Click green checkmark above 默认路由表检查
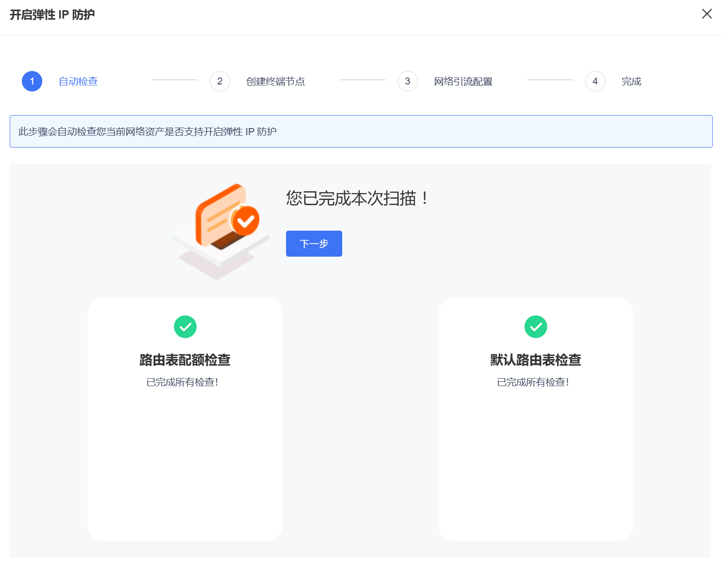 point(535,327)
